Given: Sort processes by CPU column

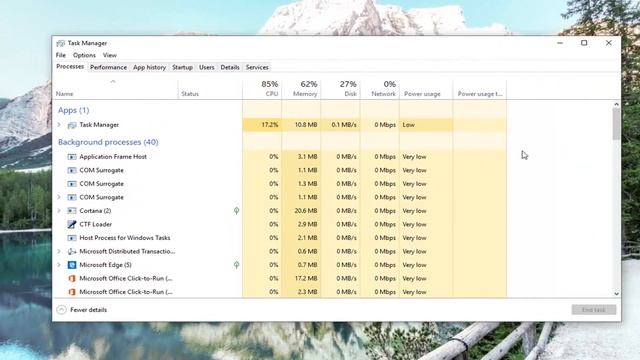Looking at the screenshot, I should click(x=262, y=89).
